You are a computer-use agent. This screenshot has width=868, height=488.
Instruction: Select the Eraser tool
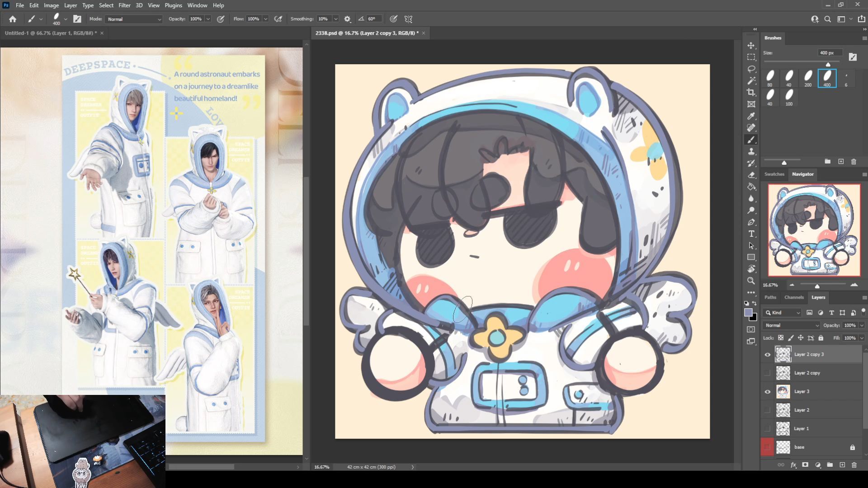click(x=751, y=175)
